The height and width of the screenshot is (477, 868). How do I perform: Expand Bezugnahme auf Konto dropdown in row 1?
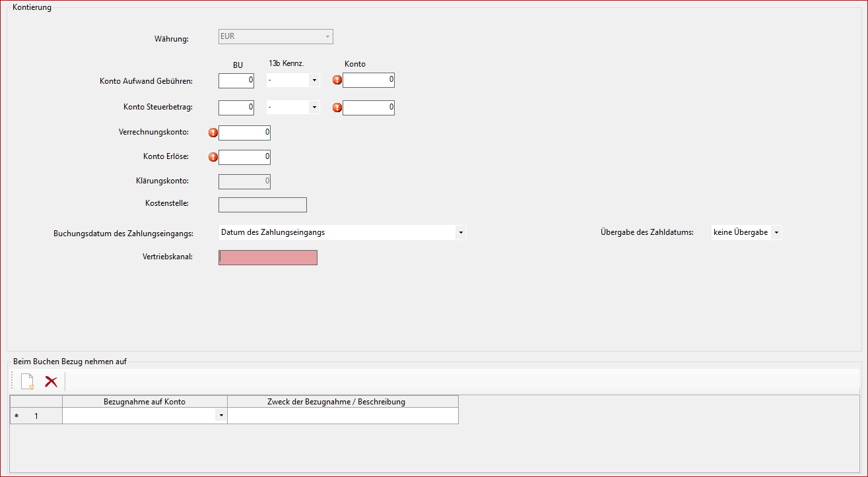pos(221,416)
